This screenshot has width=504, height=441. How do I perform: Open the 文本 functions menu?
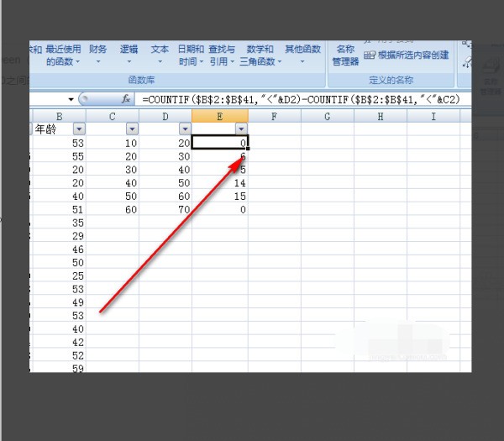(x=160, y=55)
